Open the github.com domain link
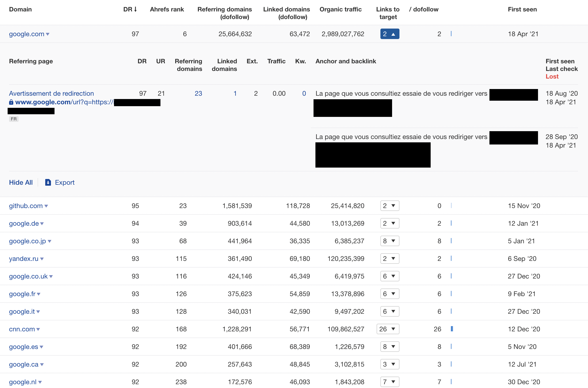The width and height of the screenshot is (588, 388). click(26, 206)
